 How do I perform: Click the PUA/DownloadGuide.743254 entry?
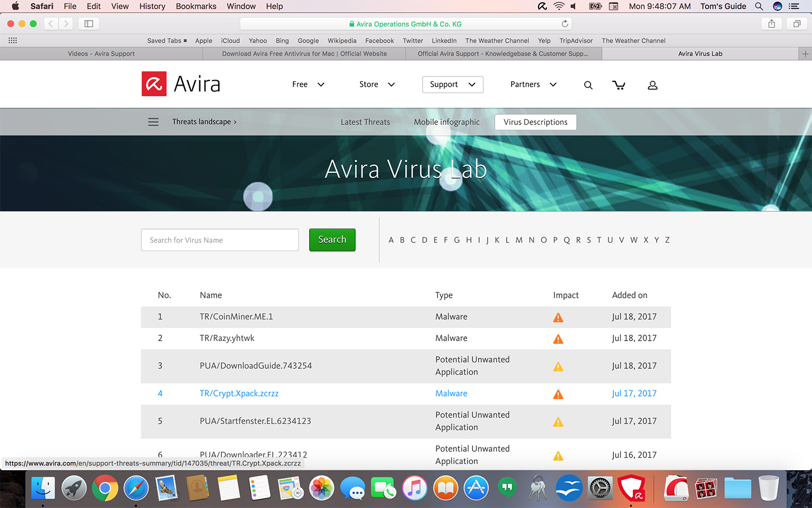[x=256, y=366]
